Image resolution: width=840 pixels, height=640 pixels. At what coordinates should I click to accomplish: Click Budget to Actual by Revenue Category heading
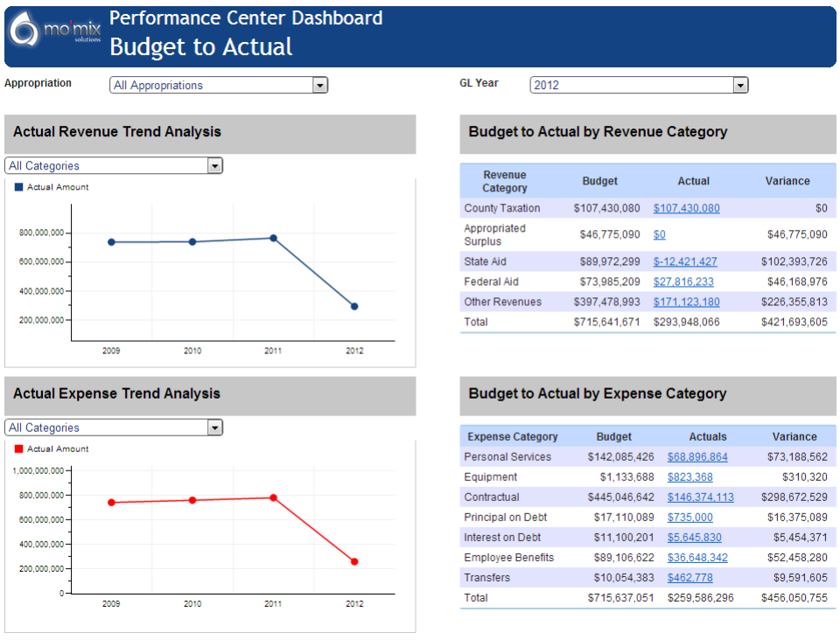click(598, 132)
